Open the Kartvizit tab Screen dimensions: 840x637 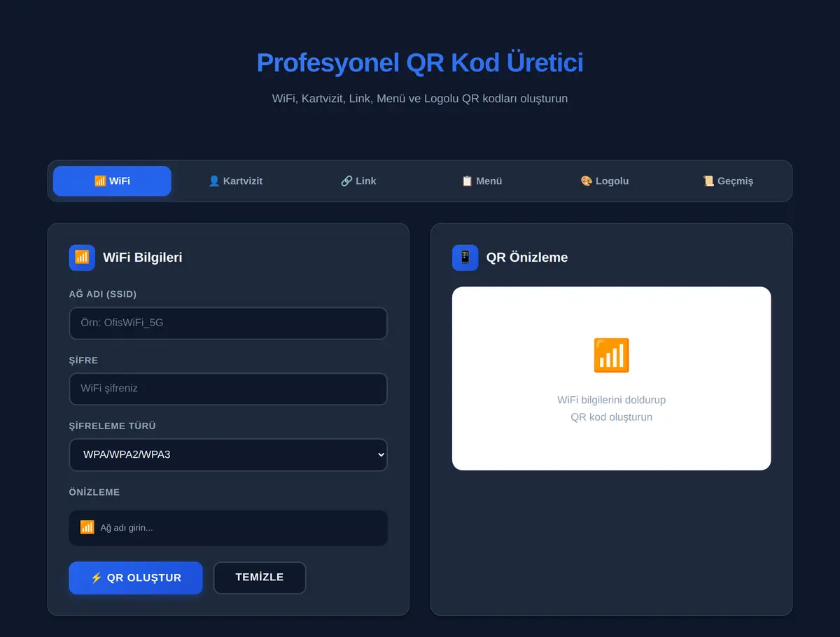point(235,181)
